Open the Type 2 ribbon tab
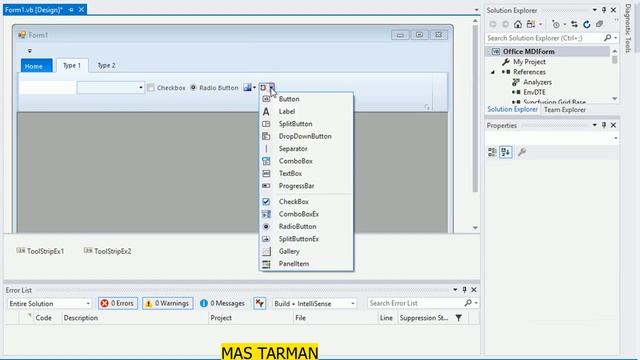This screenshot has height=360, width=640. coord(106,65)
